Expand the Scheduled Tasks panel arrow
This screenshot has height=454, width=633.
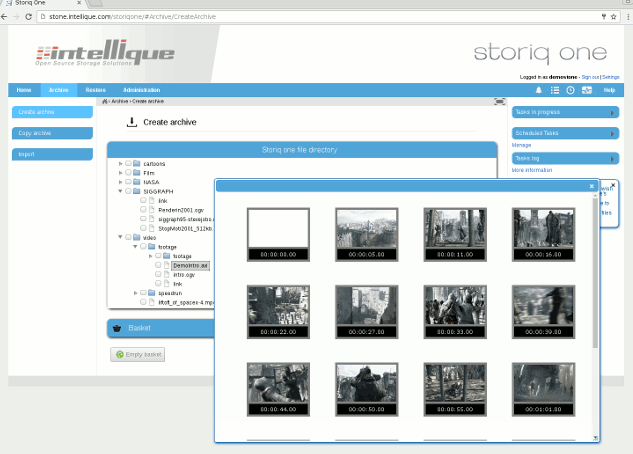(x=612, y=134)
